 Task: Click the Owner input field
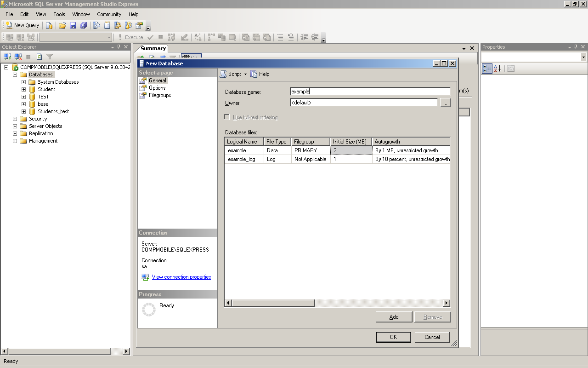pyautogui.click(x=364, y=103)
